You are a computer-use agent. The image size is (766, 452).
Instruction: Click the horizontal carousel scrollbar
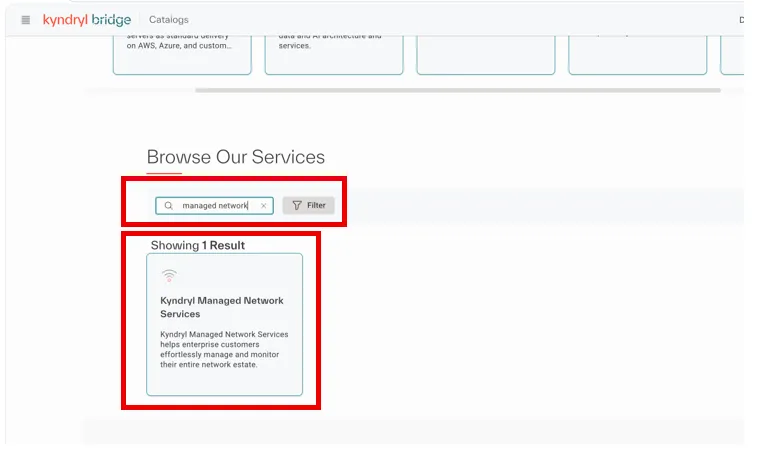pyautogui.click(x=458, y=90)
